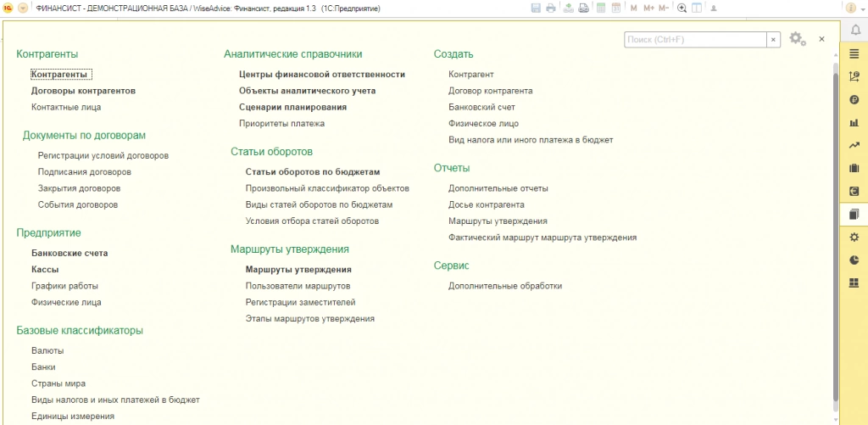Click the pie chart sidebar icon
This screenshot has height=425, width=868.
coord(854,260)
